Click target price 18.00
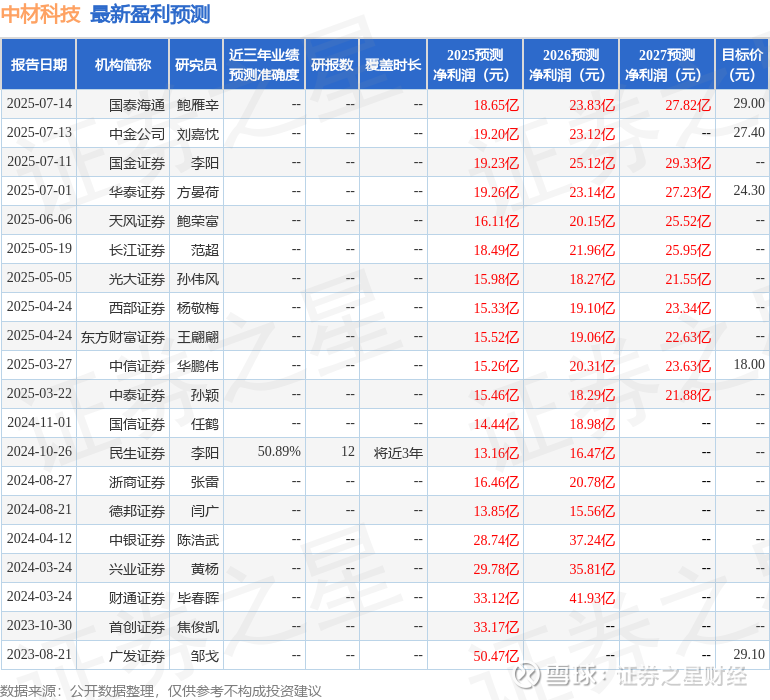 749,364
